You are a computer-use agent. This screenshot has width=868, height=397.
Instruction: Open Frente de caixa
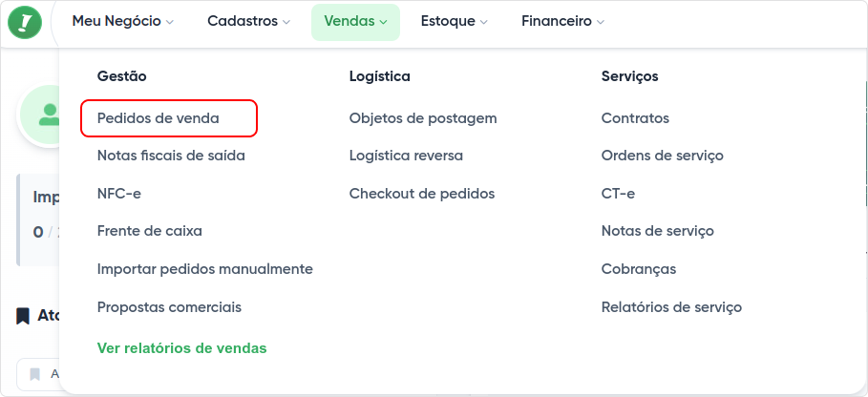click(x=150, y=231)
